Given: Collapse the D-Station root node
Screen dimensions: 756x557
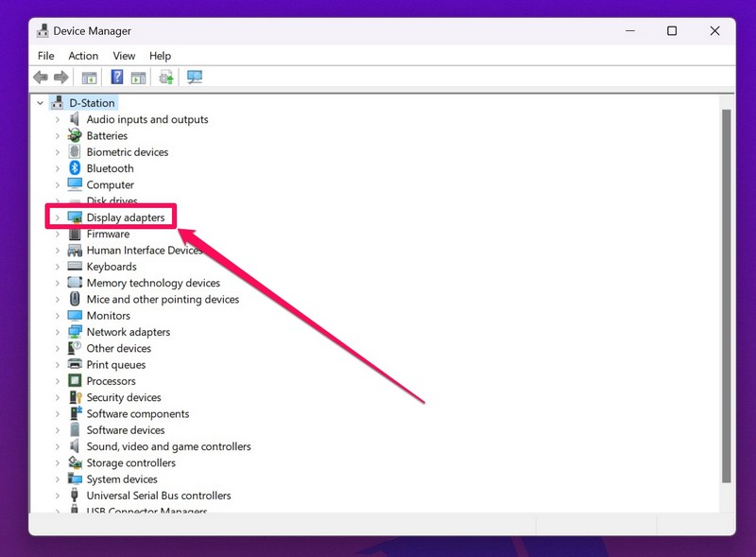Looking at the screenshot, I should [40, 103].
